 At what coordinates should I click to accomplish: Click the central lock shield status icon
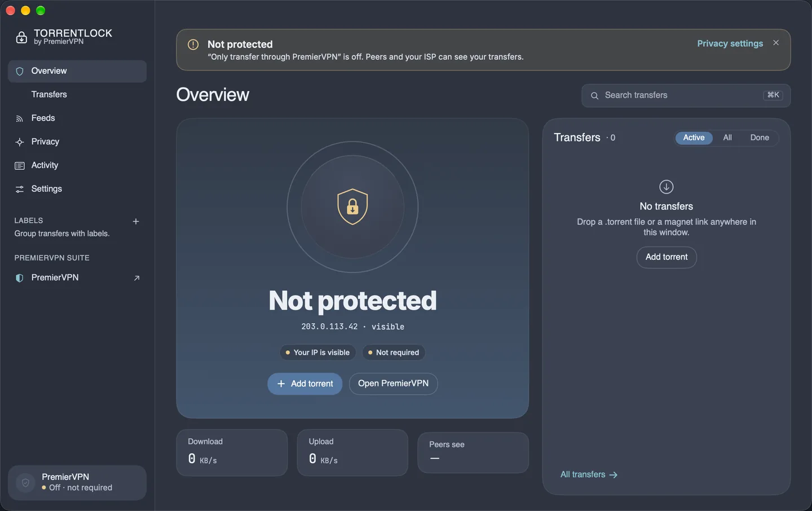(352, 206)
